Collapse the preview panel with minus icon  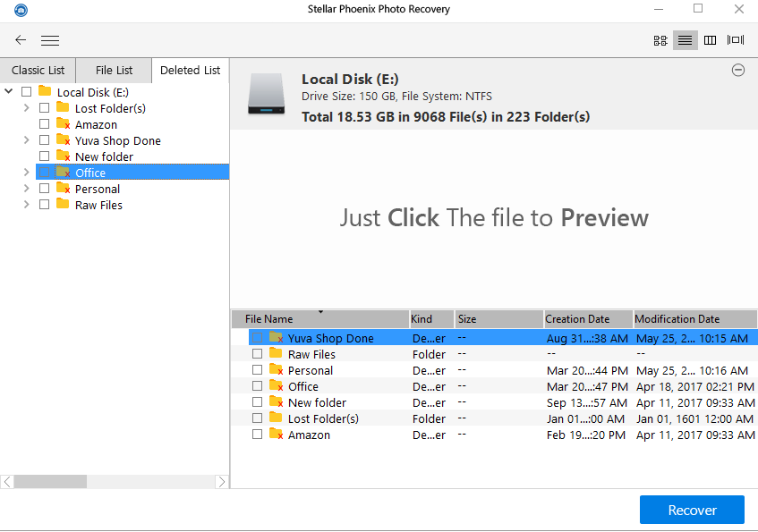click(x=738, y=70)
